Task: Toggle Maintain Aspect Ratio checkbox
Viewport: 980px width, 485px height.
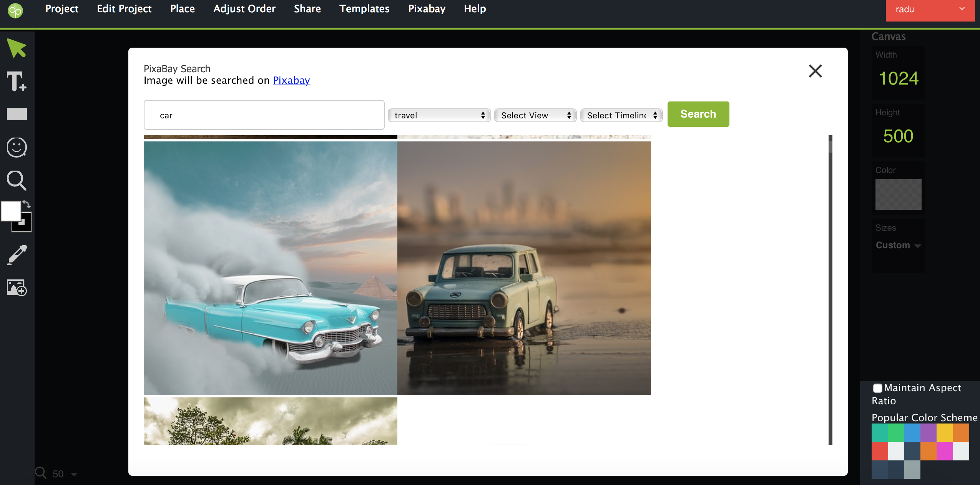Action: click(x=877, y=388)
